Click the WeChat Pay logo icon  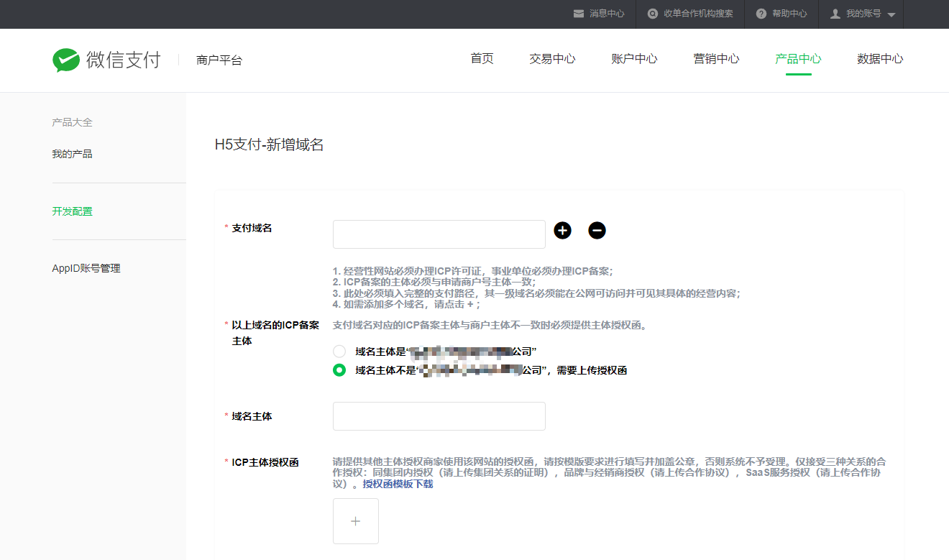(66, 60)
